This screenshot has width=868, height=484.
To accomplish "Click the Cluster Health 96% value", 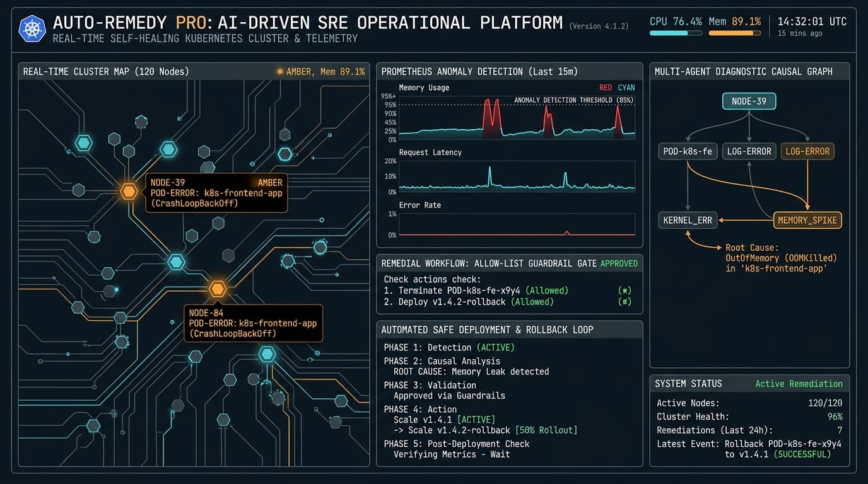I will (835, 417).
